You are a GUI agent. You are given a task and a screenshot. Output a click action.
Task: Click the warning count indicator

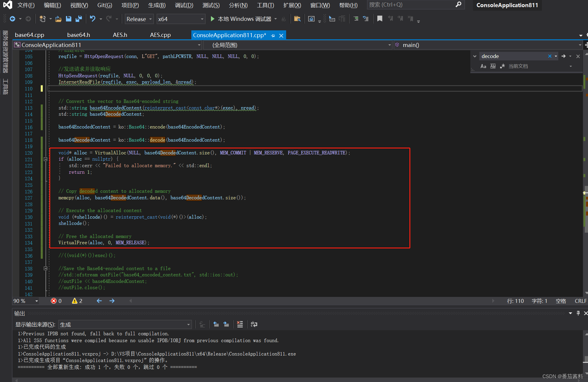click(x=77, y=301)
